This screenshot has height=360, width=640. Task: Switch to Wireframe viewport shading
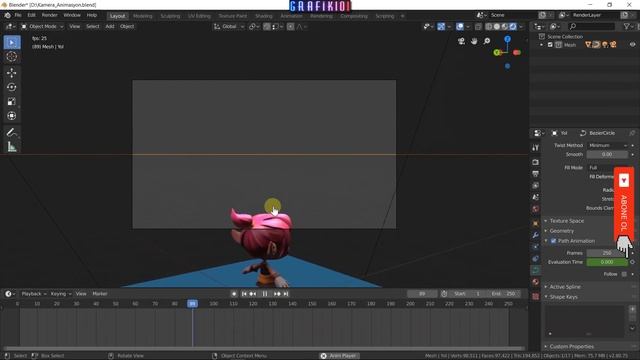click(489, 27)
